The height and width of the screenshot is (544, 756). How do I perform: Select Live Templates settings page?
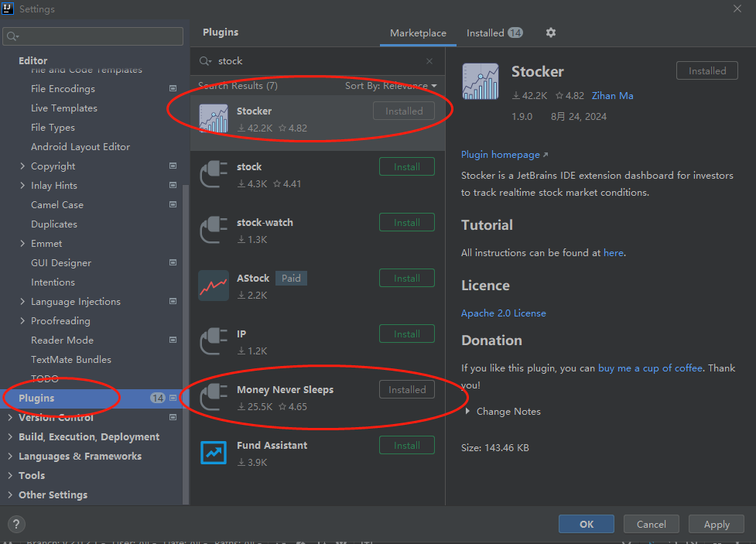(64, 108)
